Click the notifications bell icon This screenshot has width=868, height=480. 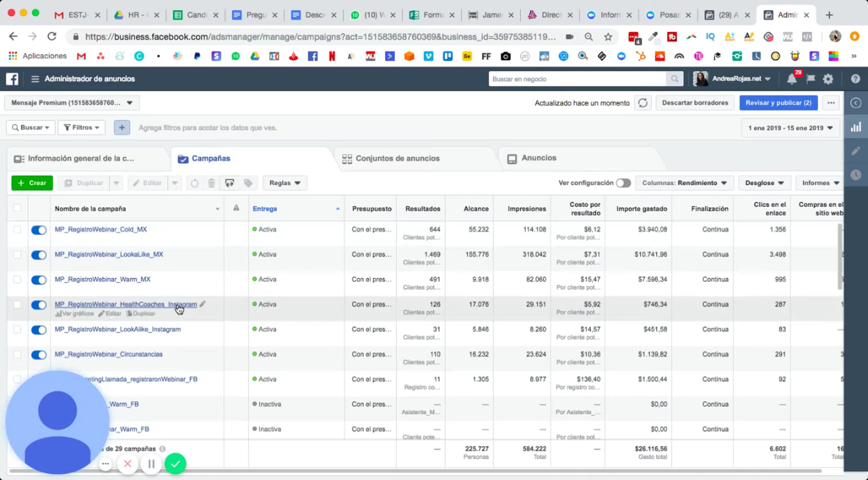tap(792, 79)
